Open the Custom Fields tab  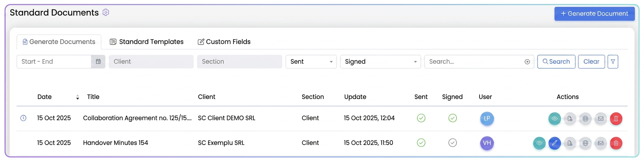pos(224,42)
